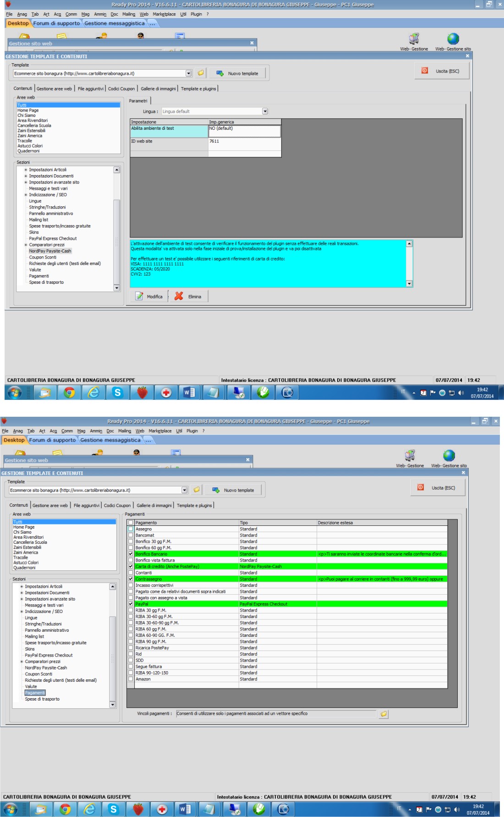Select 'NordPay Paysite-Cash' type cell in payments table

pos(277,567)
